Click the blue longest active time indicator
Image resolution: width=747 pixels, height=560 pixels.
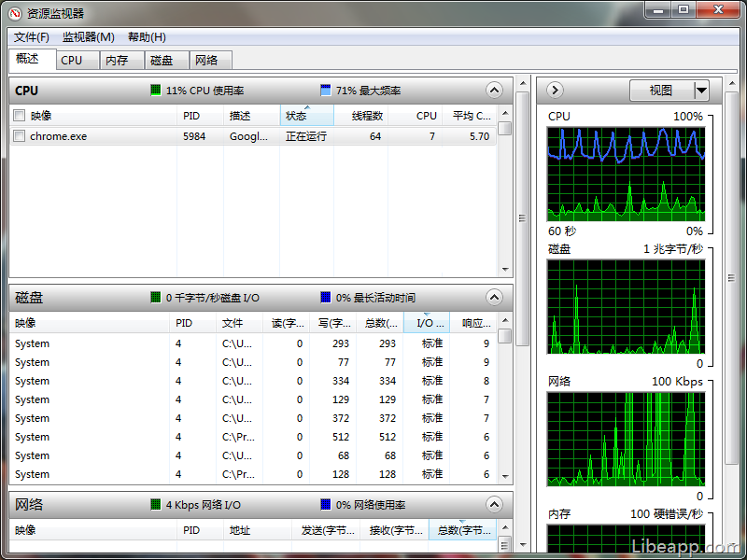click(325, 297)
